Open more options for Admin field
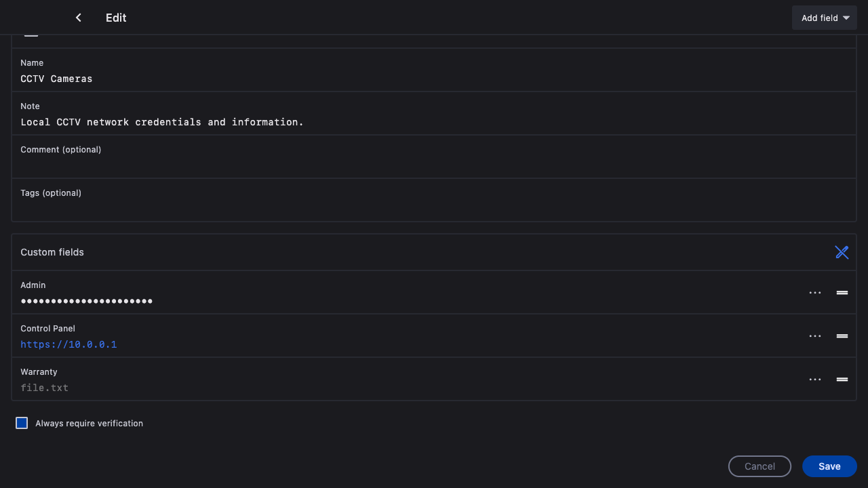Screen dimensions: 868x488 point(815,293)
